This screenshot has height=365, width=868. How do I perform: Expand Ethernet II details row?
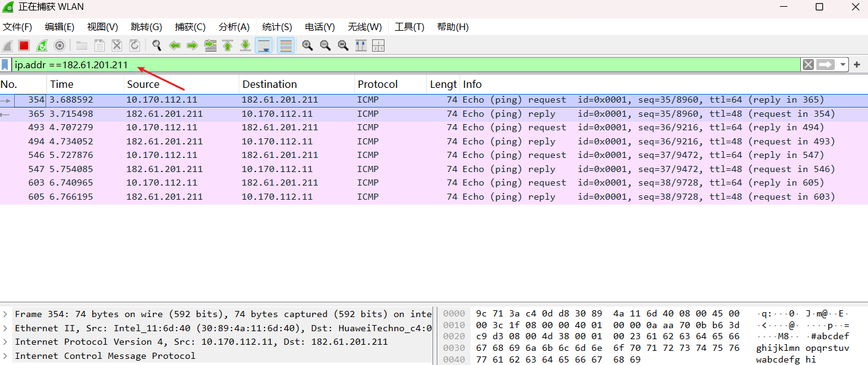tap(6, 328)
